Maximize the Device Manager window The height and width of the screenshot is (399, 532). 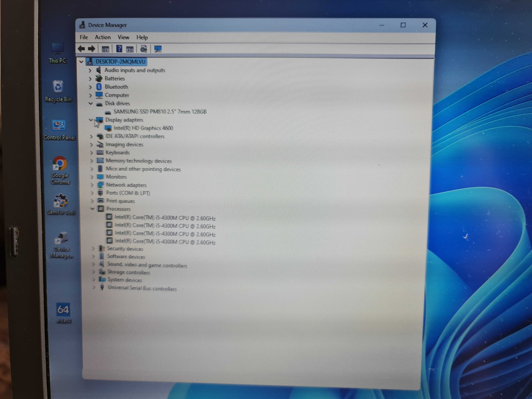pos(403,25)
